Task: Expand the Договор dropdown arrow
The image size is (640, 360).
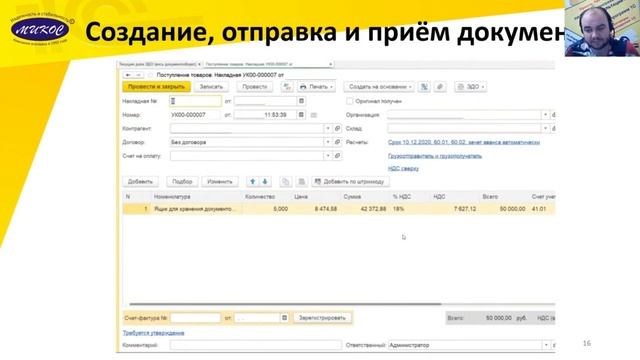Action: pos(328,142)
